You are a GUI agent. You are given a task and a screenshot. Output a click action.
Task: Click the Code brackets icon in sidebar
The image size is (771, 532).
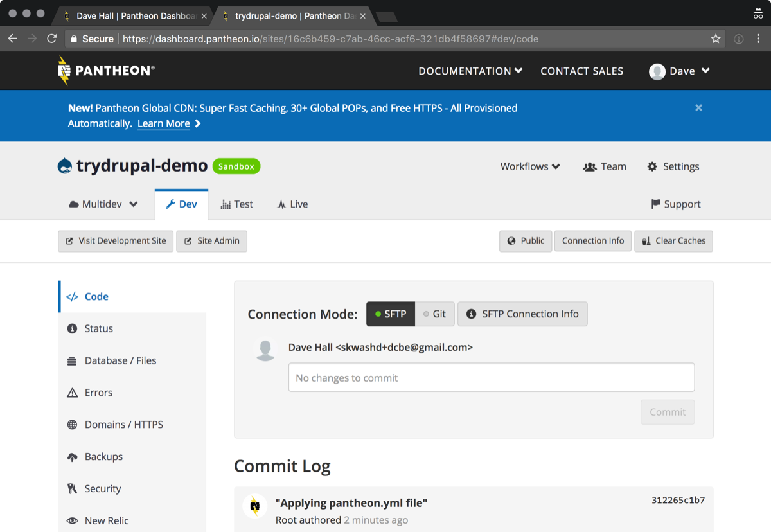tap(73, 297)
